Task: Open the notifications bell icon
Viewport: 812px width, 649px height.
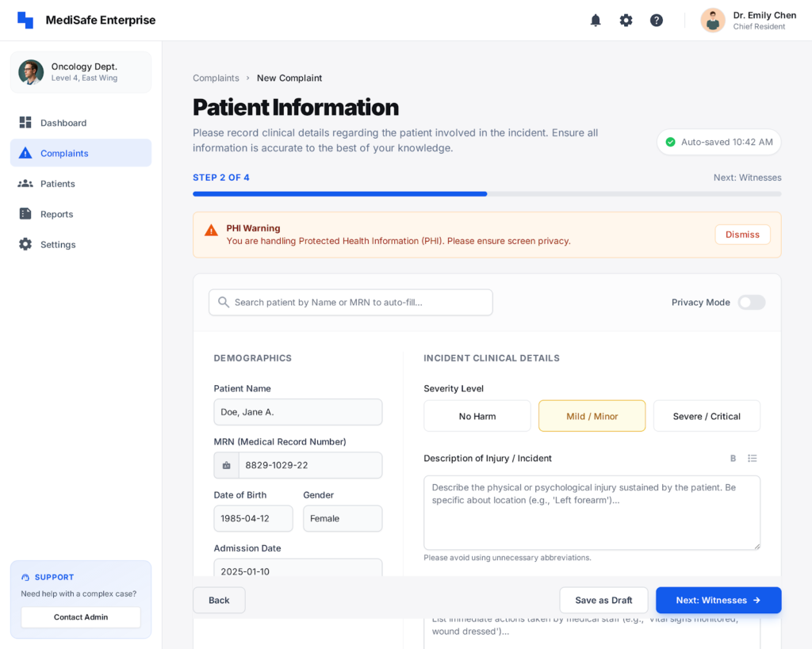Action: pyautogui.click(x=596, y=21)
